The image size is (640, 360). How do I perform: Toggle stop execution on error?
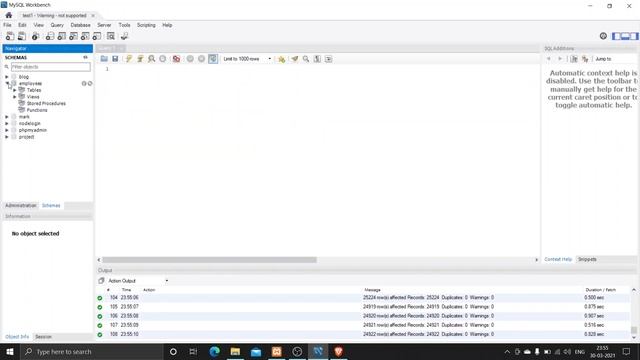(176, 59)
